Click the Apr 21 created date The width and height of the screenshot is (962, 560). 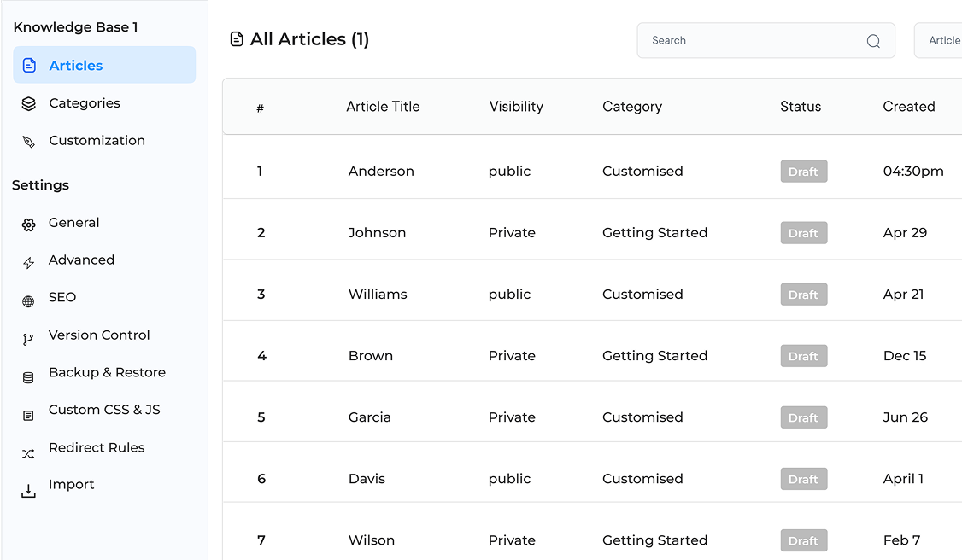[x=903, y=295]
